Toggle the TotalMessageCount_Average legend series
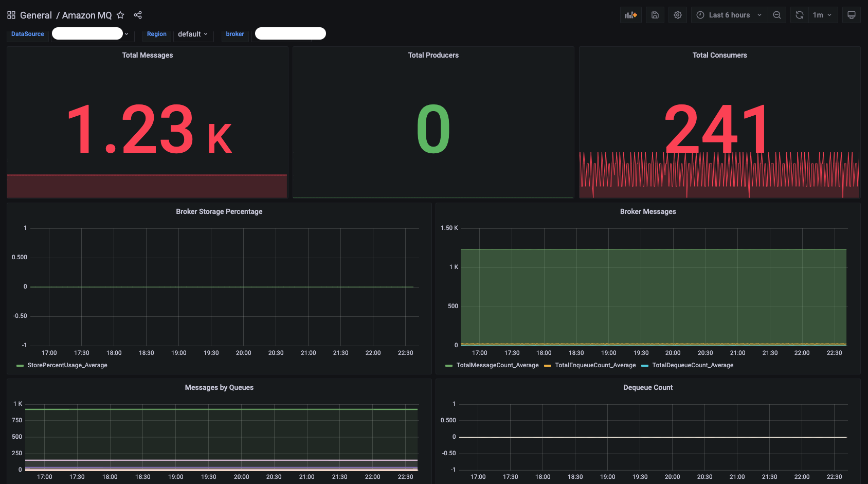Image resolution: width=868 pixels, height=484 pixels. tap(497, 365)
